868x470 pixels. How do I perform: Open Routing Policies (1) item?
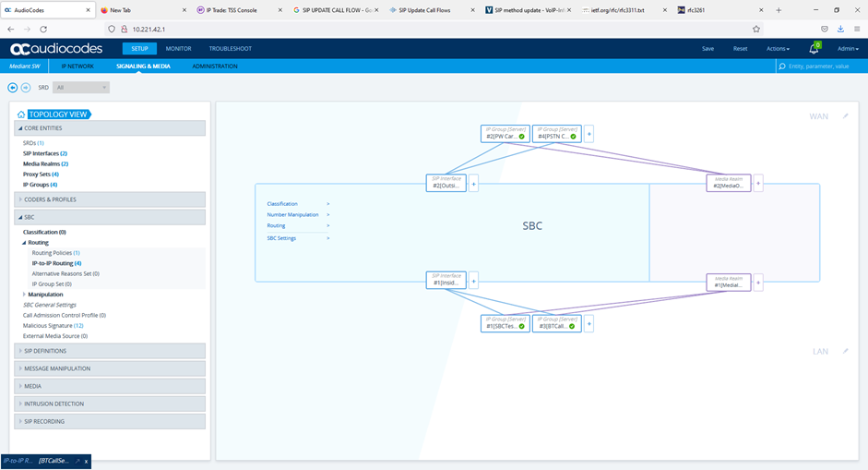click(56, 253)
